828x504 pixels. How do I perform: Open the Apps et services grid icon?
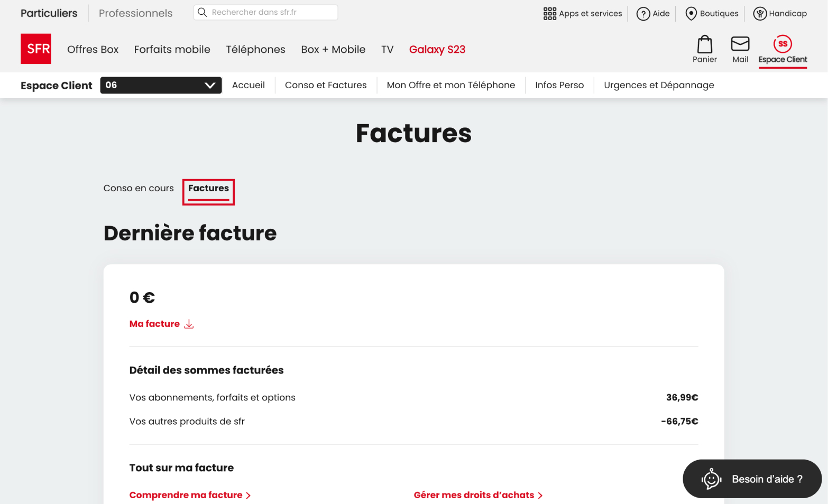pyautogui.click(x=550, y=13)
